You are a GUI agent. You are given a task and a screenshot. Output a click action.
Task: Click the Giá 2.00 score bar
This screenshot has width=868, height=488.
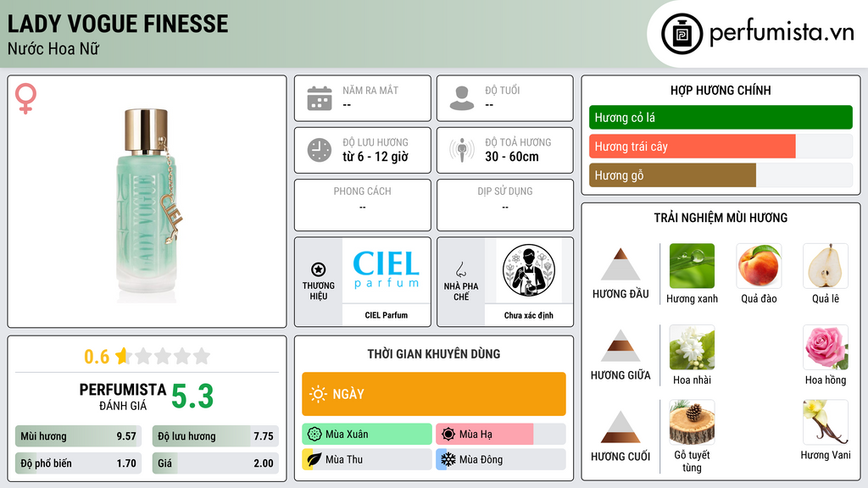point(215,463)
